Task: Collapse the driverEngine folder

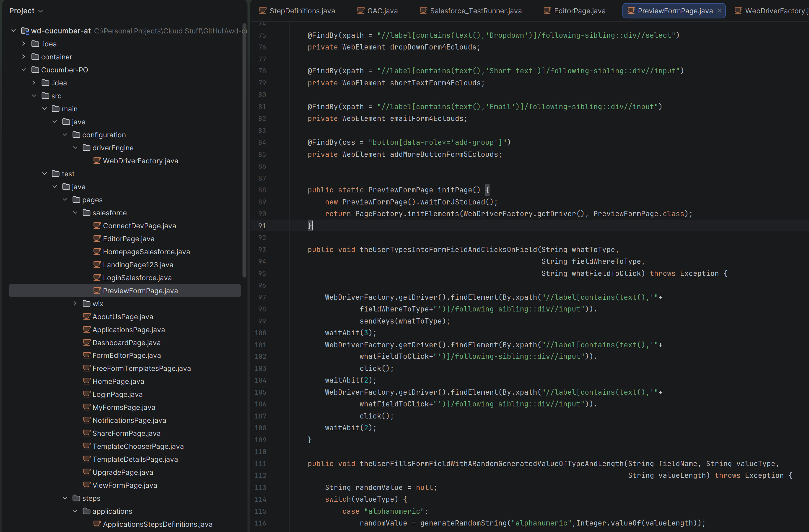Action: (75, 148)
